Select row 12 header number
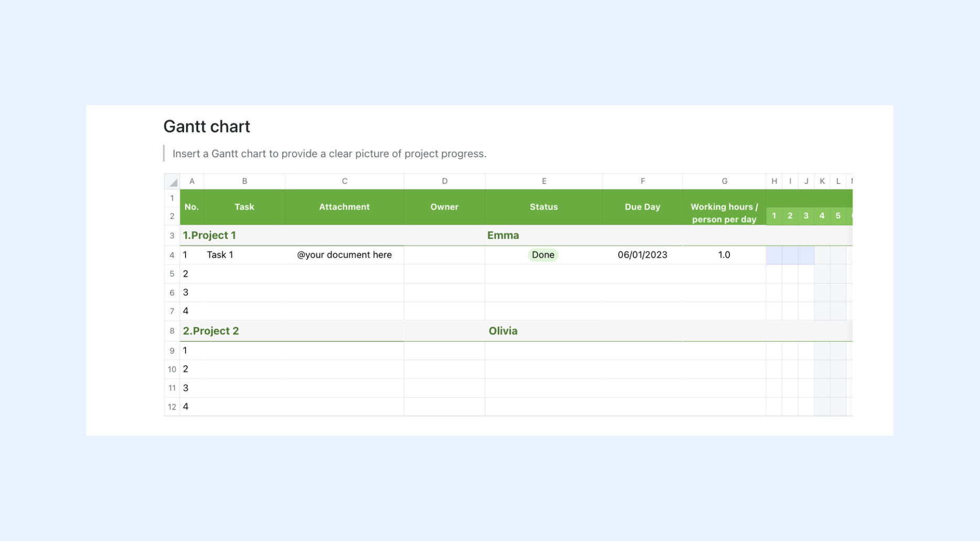980x541 pixels. point(172,407)
